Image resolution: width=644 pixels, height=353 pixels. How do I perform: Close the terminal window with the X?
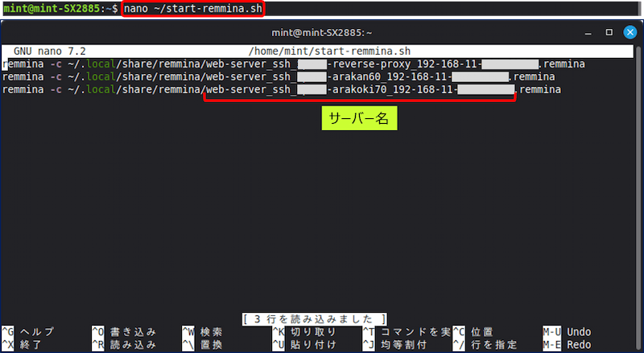point(630,32)
